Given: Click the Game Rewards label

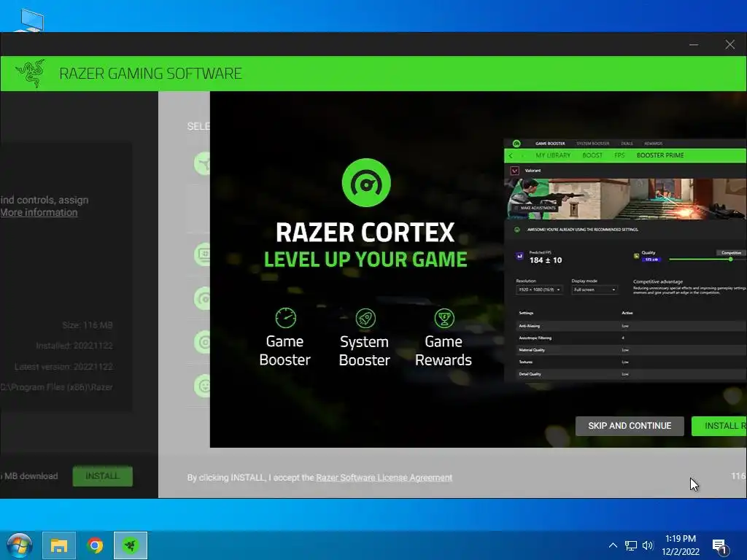Looking at the screenshot, I should (444, 351).
